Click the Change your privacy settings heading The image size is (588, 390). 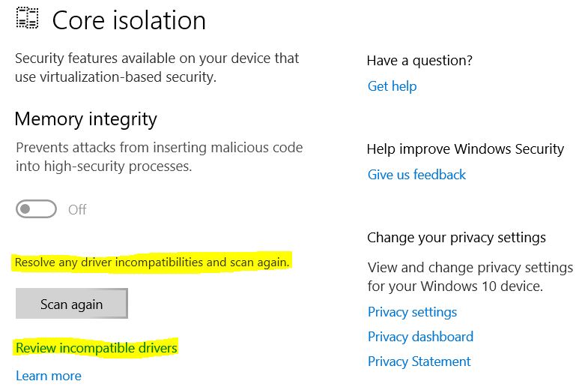(456, 238)
